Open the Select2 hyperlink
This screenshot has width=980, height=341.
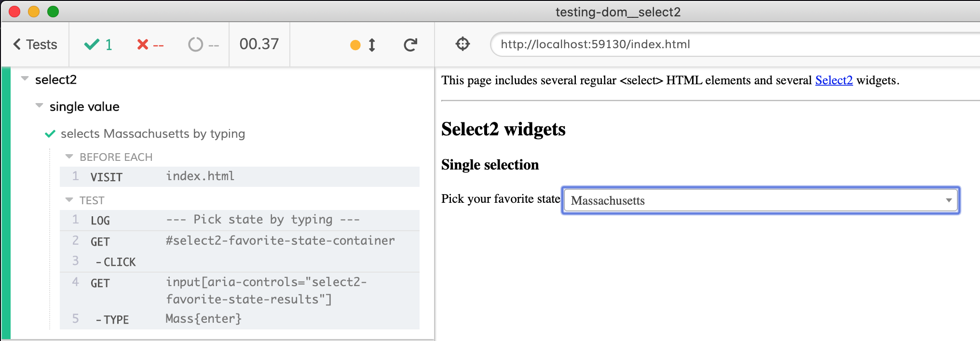[x=833, y=80]
